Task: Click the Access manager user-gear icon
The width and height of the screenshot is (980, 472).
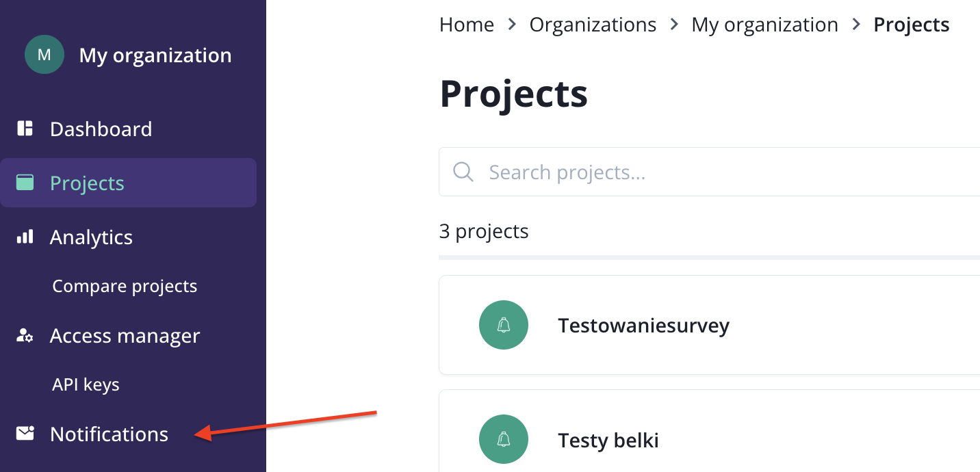Action: pyautogui.click(x=25, y=336)
